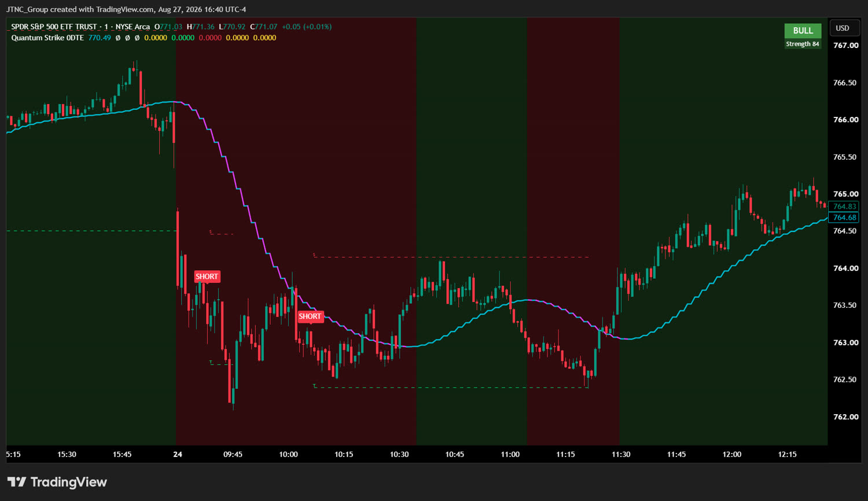Click the 762.50 price axis label

point(845,380)
